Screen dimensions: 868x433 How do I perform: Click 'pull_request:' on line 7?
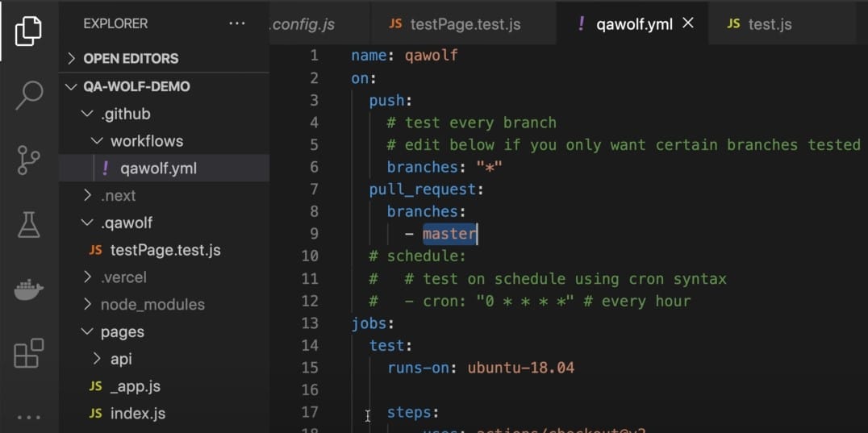click(x=427, y=189)
